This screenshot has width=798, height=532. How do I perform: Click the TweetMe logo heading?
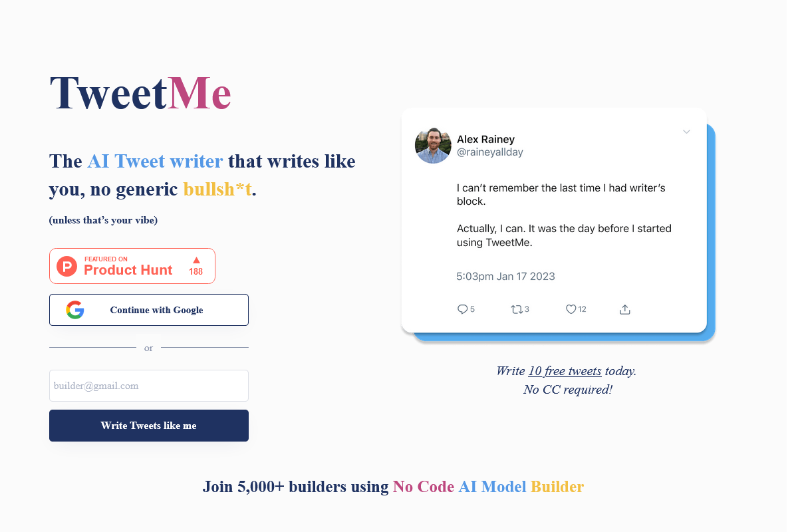tap(140, 93)
